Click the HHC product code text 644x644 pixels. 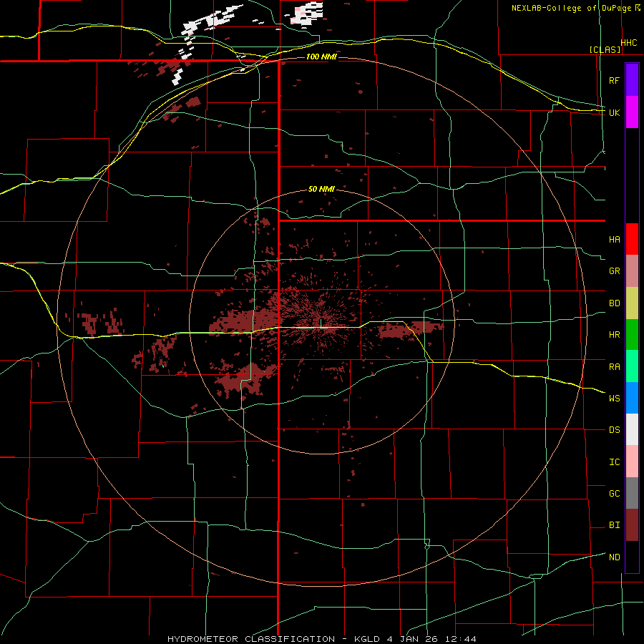tap(629, 43)
